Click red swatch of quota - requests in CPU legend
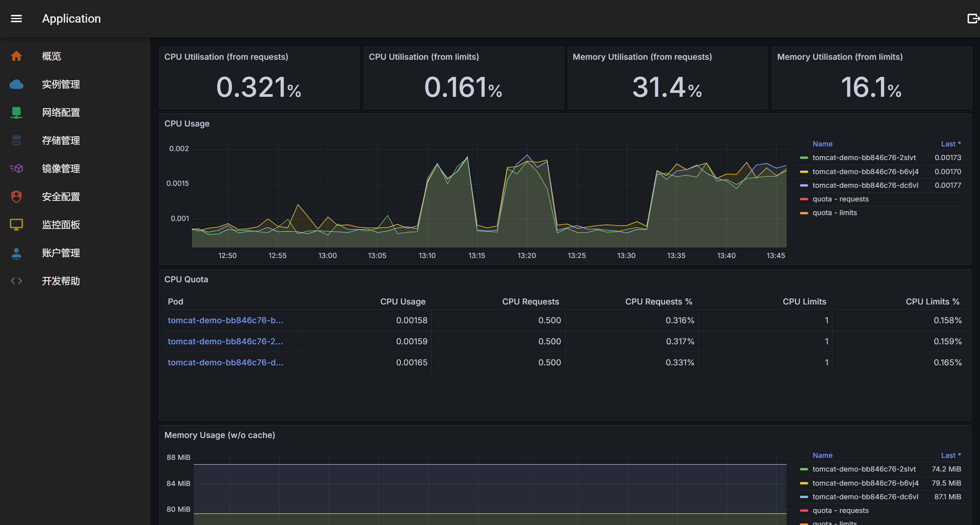The height and width of the screenshot is (525, 980). tap(804, 199)
